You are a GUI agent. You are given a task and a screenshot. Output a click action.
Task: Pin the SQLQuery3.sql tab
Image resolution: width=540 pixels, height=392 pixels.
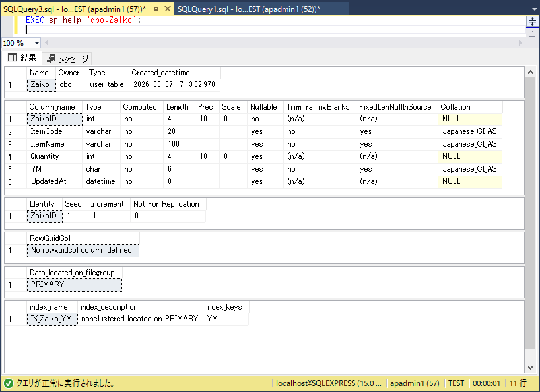155,9
